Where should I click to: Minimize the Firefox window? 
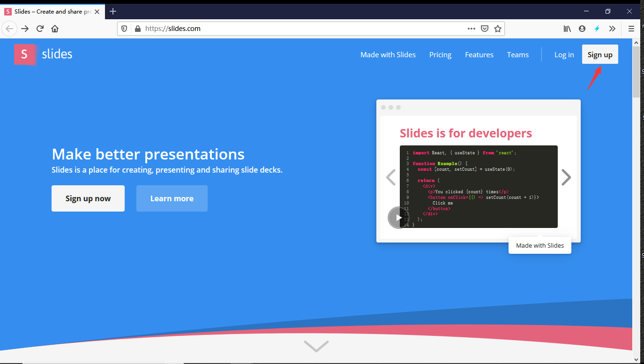point(586,11)
